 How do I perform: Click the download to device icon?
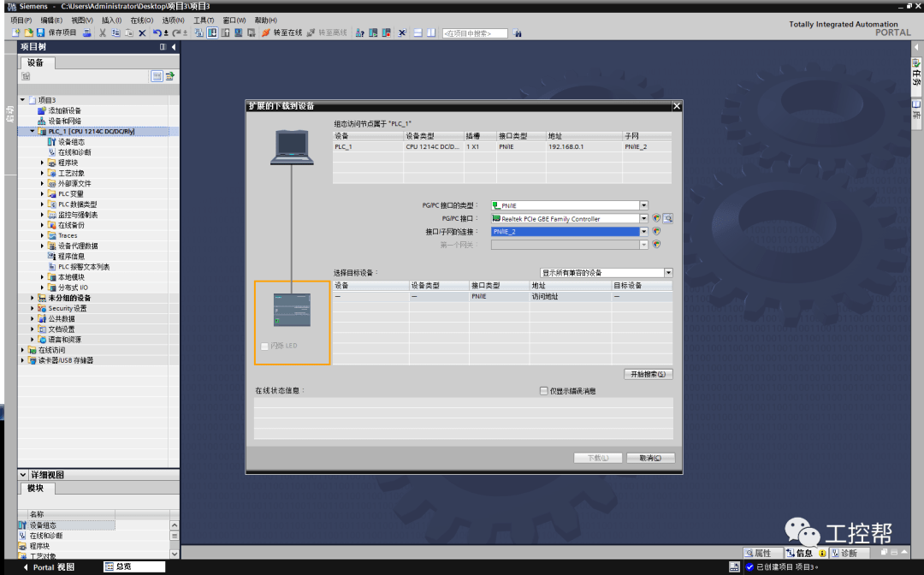click(212, 33)
